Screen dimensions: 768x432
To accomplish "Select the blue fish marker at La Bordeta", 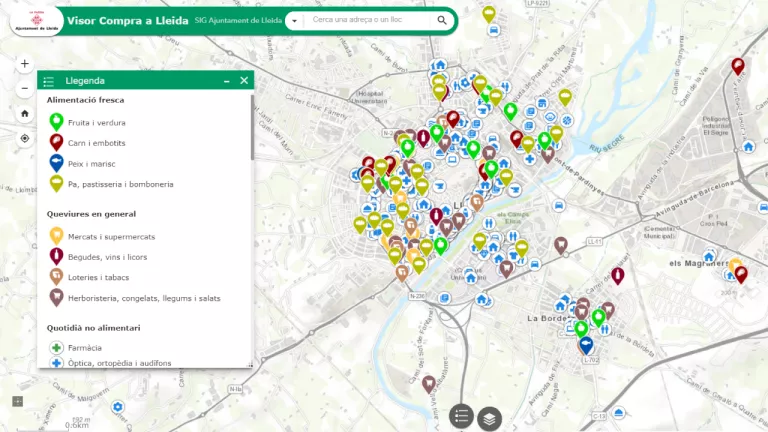I will tap(586, 345).
